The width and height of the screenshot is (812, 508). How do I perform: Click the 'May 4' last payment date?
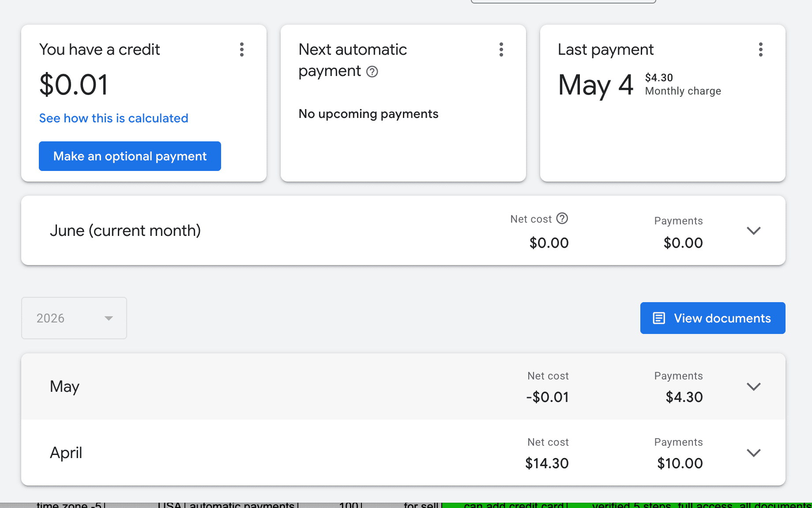pyautogui.click(x=596, y=85)
